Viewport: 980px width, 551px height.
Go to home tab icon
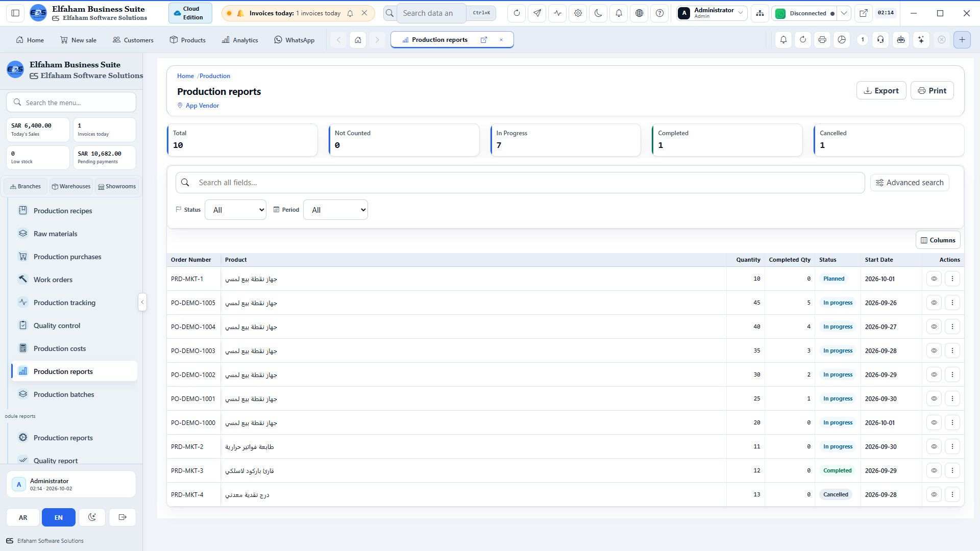[x=358, y=40]
